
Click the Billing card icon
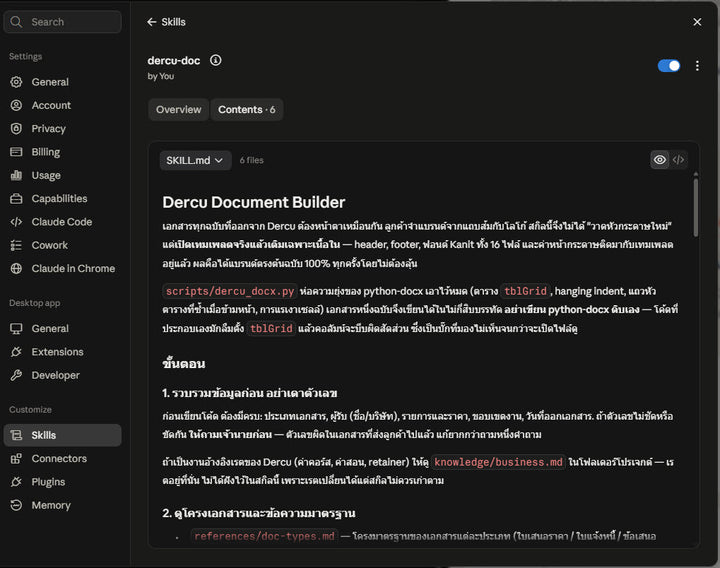(x=16, y=152)
